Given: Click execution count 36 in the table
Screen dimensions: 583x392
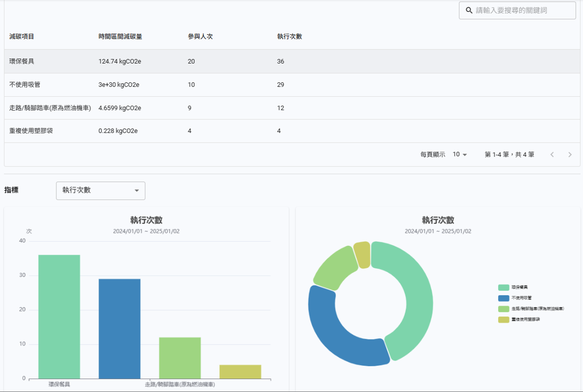Looking at the screenshot, I should point(280,62).
